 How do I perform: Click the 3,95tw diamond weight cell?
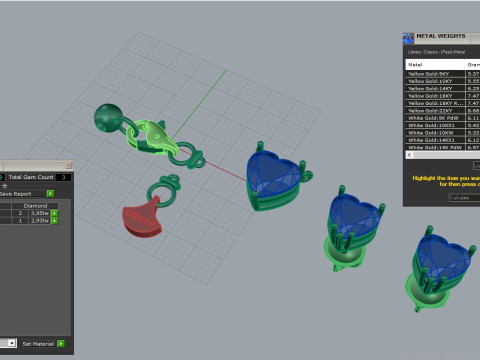[x=40, y=213]
